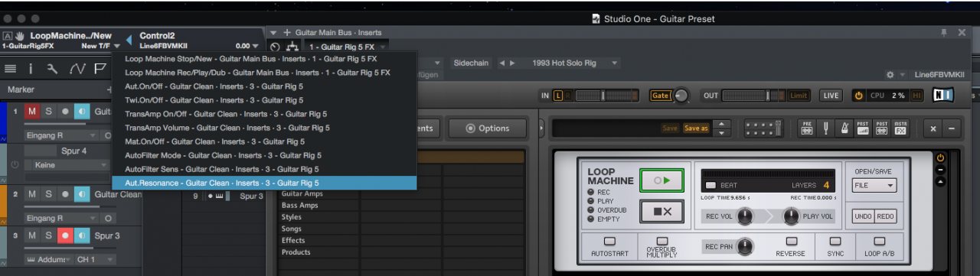This screenshot has width=980, height=276.
Task: Disarm record on the Spur 3 track
Action: pyautogui.click(x=65, y=236)
